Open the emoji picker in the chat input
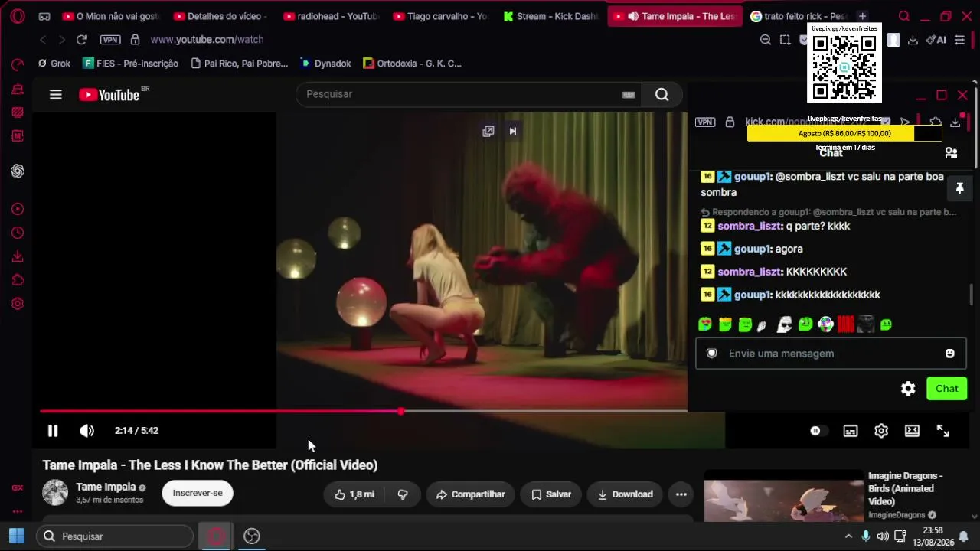Viewport: 980px width, 551px height. tap(950, 354)
